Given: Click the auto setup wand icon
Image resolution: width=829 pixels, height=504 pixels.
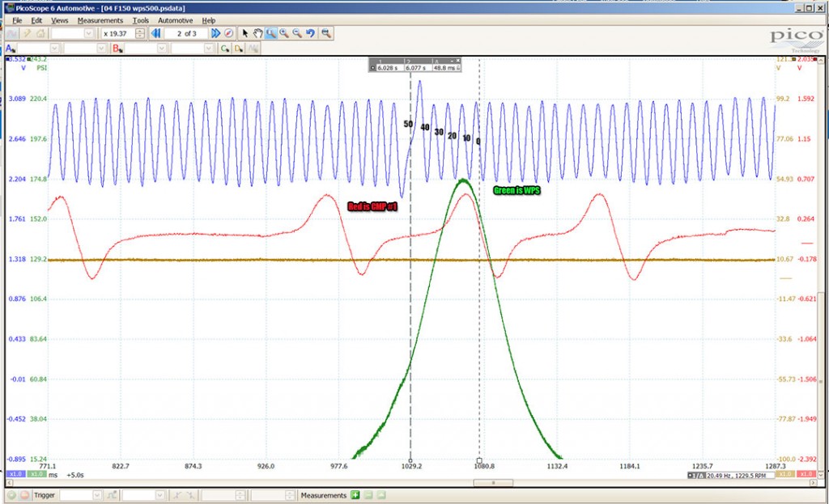Looking at the screenshot, I should 27,33.
